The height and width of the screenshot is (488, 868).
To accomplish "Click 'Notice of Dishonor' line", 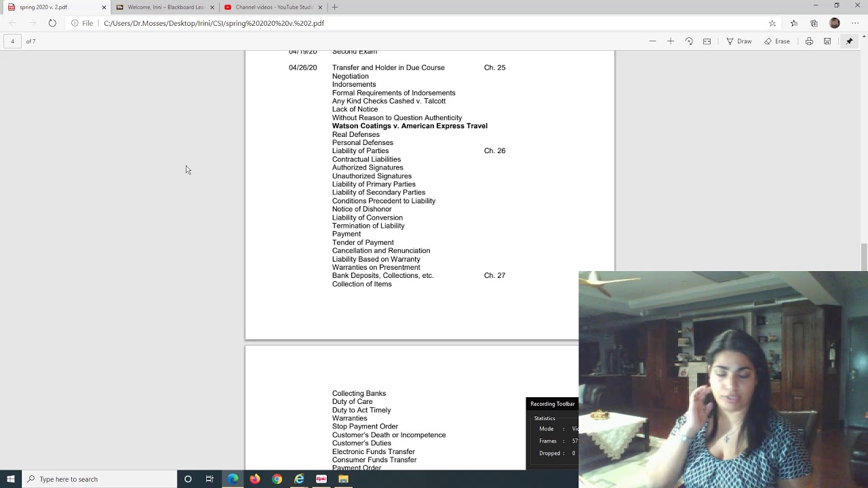I will pyautogui.click(x=361, y=209).
